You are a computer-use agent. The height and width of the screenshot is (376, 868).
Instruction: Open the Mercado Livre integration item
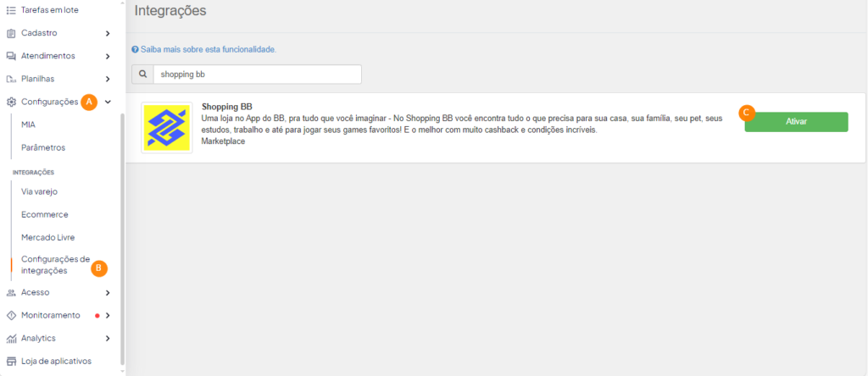47,238
